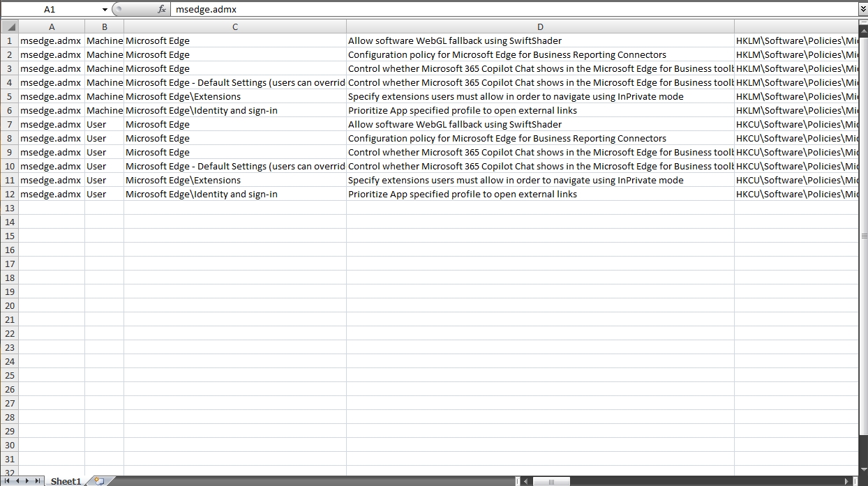The height and width of the screenshot is (486, 868).
Task: Select the User cell in row 7
Action: click(x=104, y=124)
